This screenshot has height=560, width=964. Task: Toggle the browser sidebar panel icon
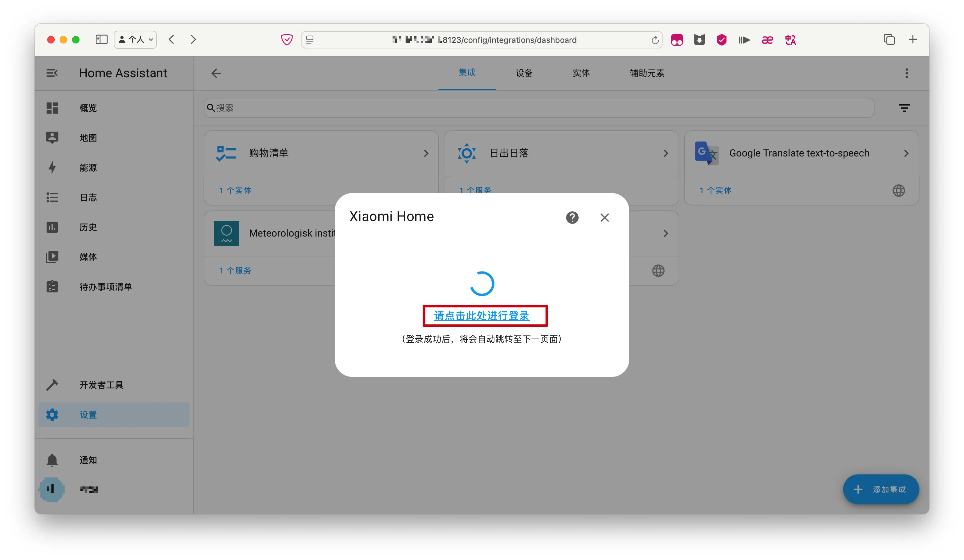[x=101, y=39]
